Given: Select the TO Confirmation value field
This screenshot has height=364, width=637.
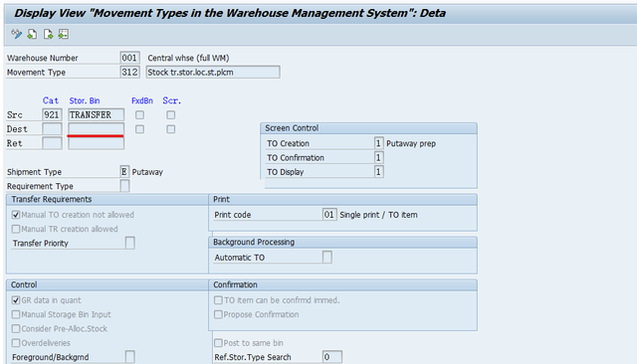Looking at the screenshot, I should pos(378,157).
